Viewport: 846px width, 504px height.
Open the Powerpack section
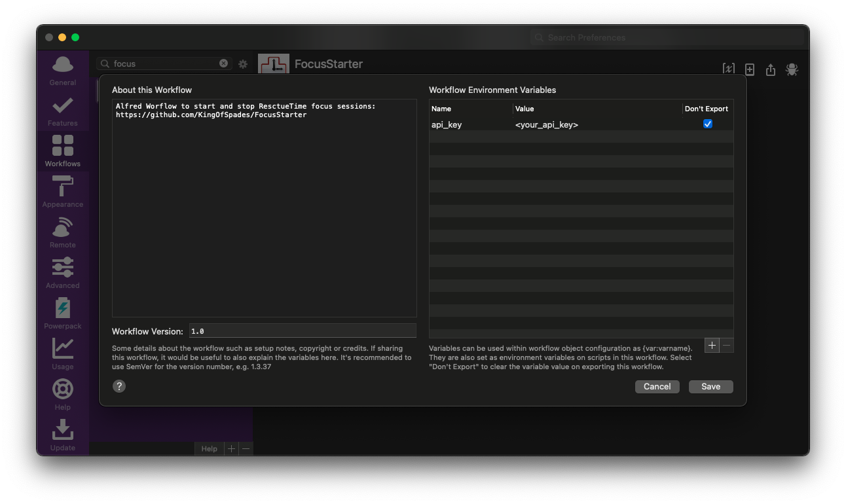[63, 314]
